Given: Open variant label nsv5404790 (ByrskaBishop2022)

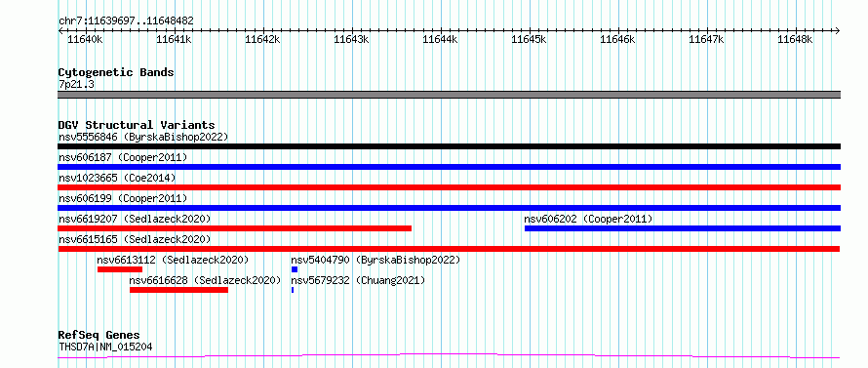Looking at the screenshot, I should (x=375, y=260).
